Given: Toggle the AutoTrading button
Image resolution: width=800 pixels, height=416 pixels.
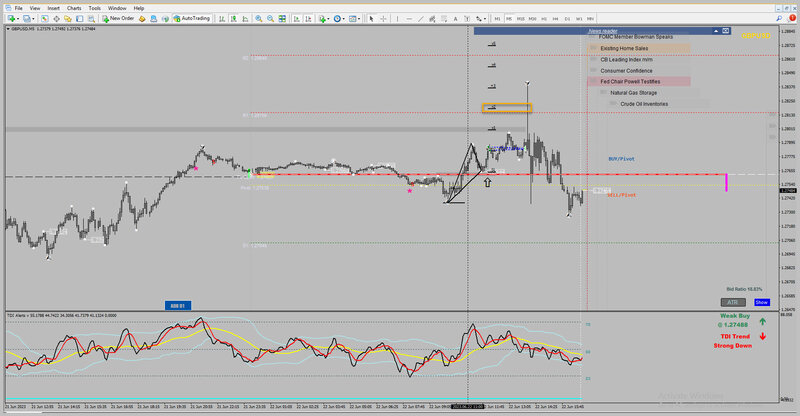Looking at the screenshot, I should coord(191,18).
